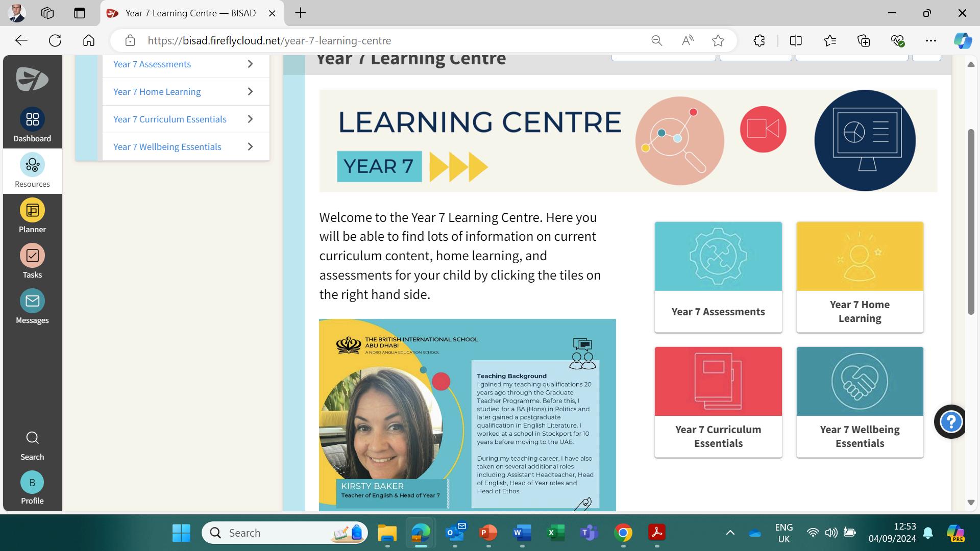Add this page to favorites star
This screenshot has width=980, height=551.
[718, 41]
